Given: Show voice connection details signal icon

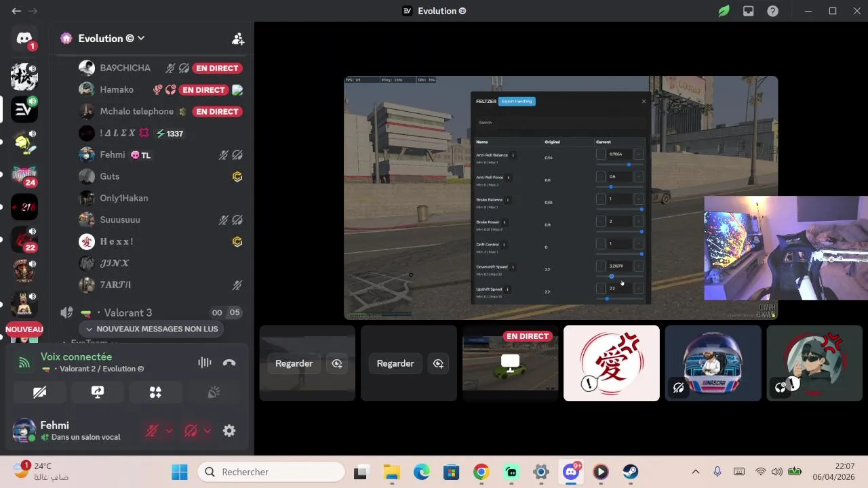Looking at the screenshot, I should 24,363.
